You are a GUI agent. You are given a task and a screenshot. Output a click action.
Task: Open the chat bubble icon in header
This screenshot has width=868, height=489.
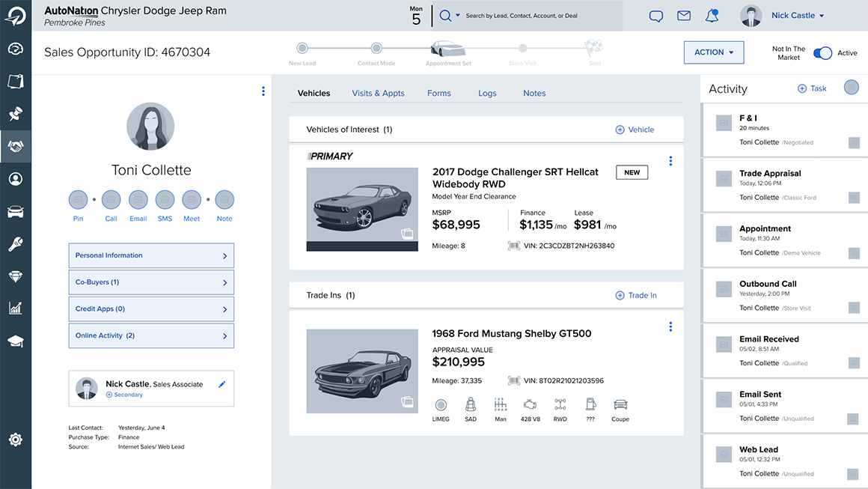656,16
